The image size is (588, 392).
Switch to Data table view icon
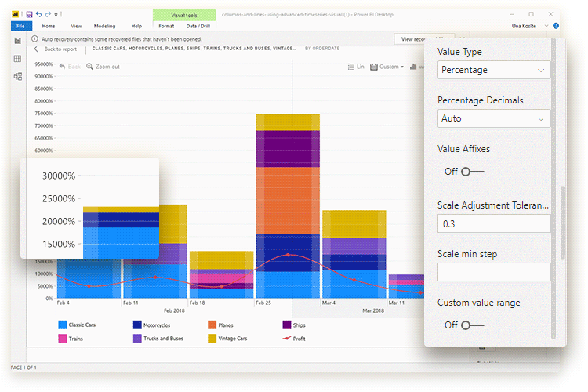click(x=17, y=59)
